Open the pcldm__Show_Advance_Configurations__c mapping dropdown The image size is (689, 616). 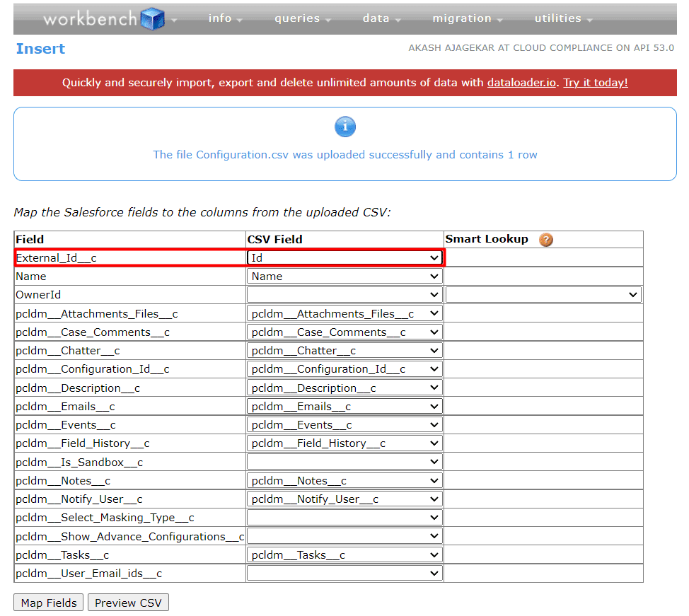click(344, 536)
